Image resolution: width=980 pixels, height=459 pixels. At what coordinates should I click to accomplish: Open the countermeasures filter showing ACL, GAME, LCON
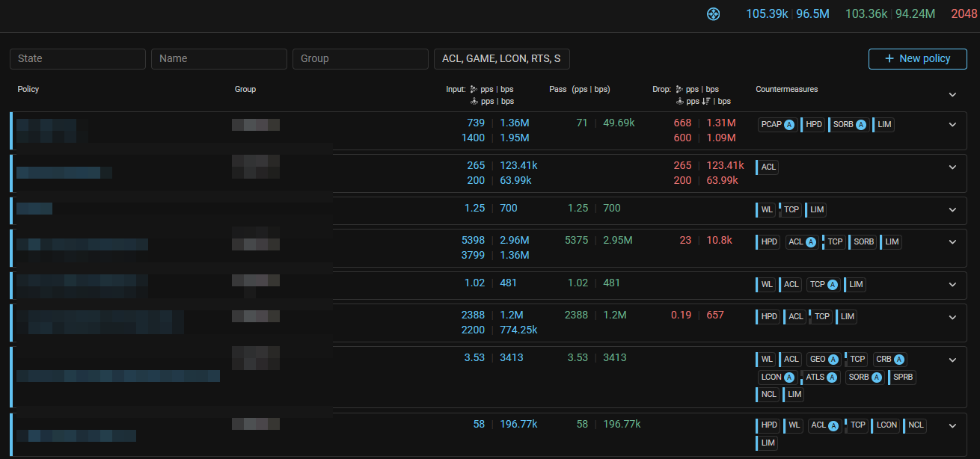point(501,59)
